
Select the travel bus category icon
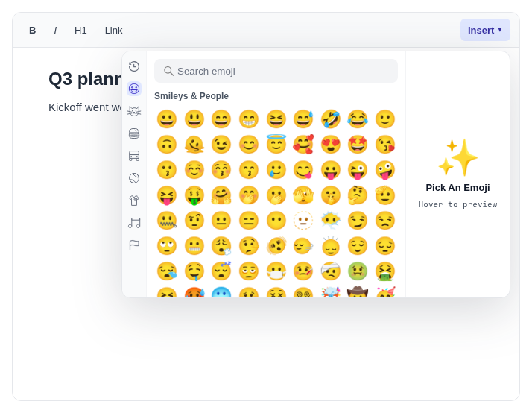(x=134, y=156)
